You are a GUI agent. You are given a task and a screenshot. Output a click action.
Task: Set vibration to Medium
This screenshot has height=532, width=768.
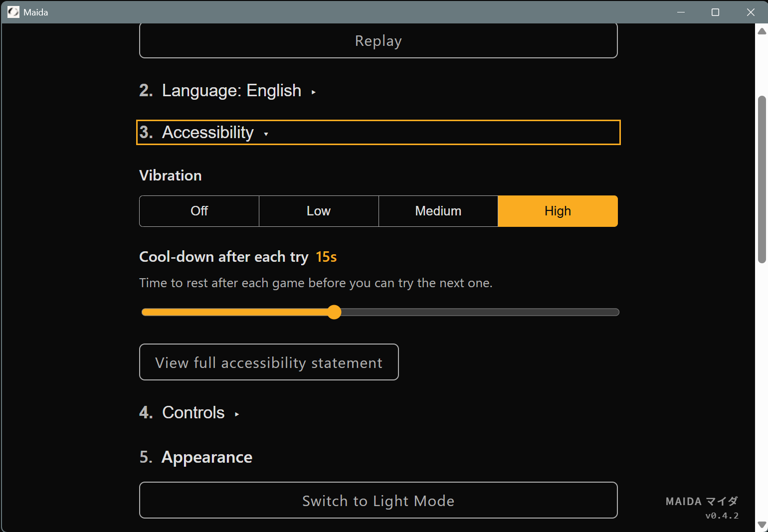(438, 211)
